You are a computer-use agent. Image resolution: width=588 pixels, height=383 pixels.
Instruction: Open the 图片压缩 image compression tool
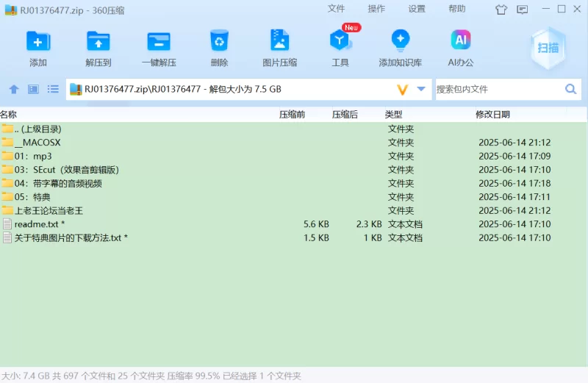coord(279,42)
